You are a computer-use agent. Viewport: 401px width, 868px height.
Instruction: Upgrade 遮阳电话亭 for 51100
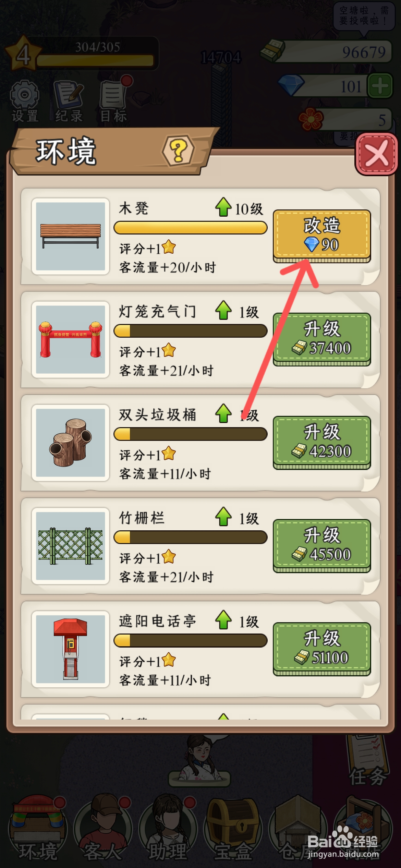click(321, 649)
